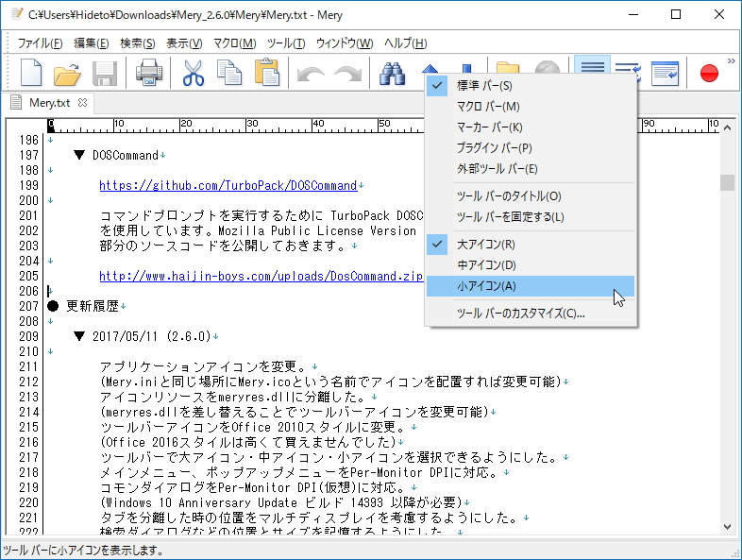Enable マクロ バー(M) in the popup menu

pyautogui.click(x=531, y=107)
